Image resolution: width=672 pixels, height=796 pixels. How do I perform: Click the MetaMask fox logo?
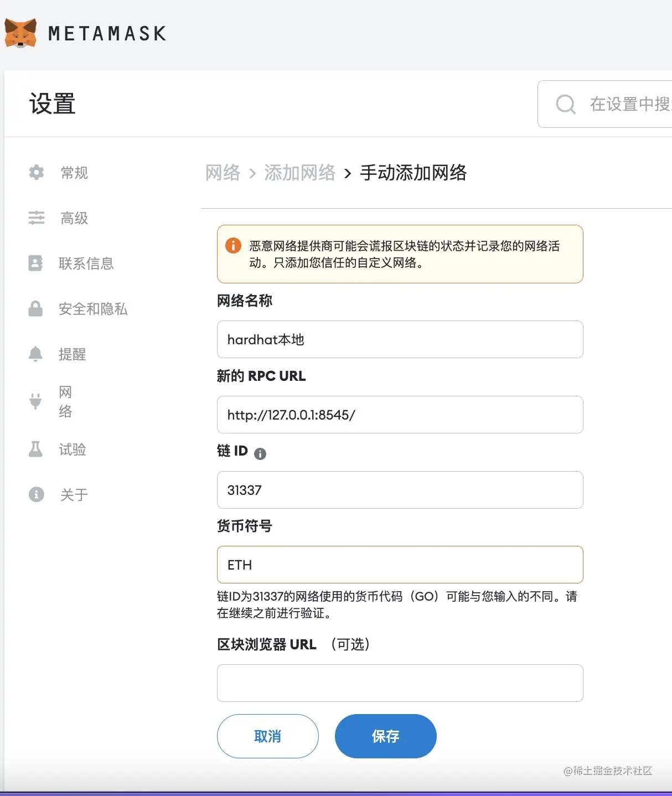tap(20, 33)
